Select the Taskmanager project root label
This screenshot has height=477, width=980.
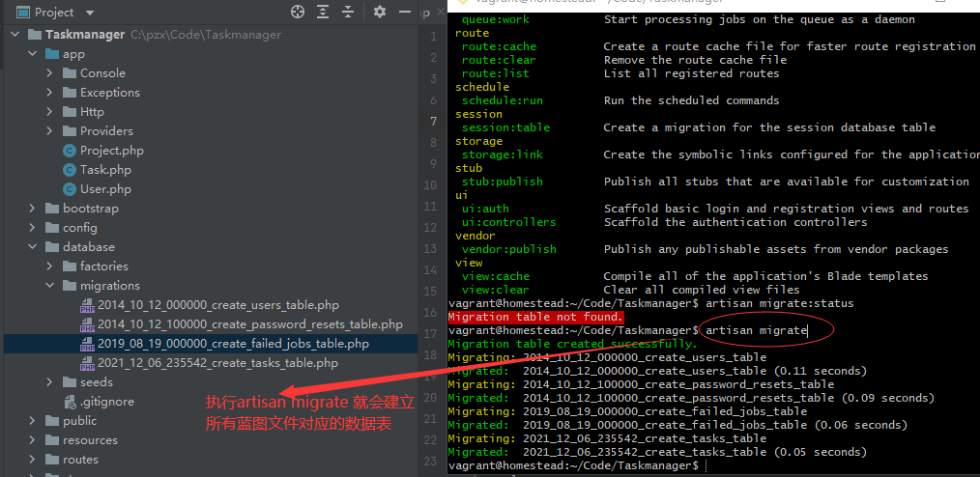tap(85, 35)
